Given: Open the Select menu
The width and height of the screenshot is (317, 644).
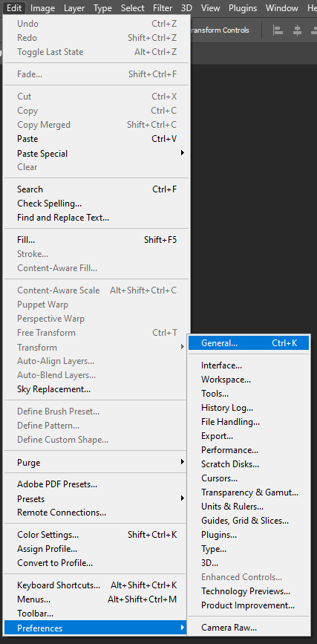Looking at the screenshot, I should [133, 8].
